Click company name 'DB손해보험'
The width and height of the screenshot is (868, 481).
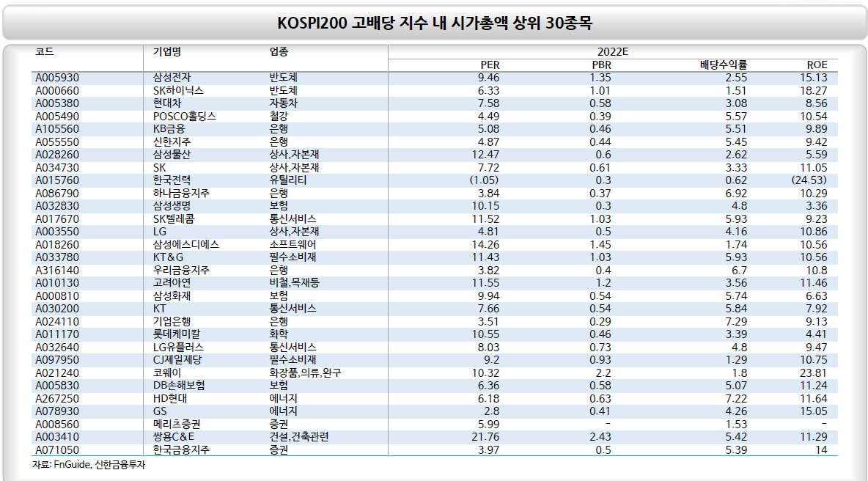[179, 386]
